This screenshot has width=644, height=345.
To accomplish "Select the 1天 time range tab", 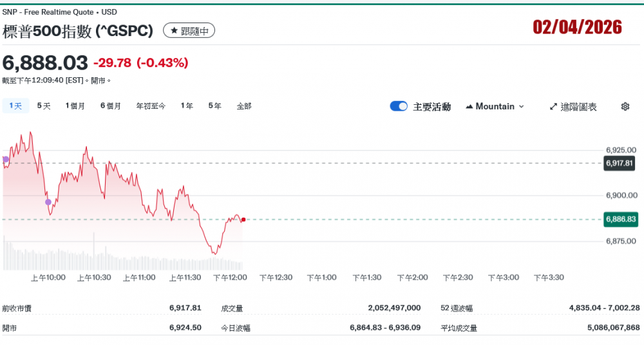I will [x=15, y=106].
